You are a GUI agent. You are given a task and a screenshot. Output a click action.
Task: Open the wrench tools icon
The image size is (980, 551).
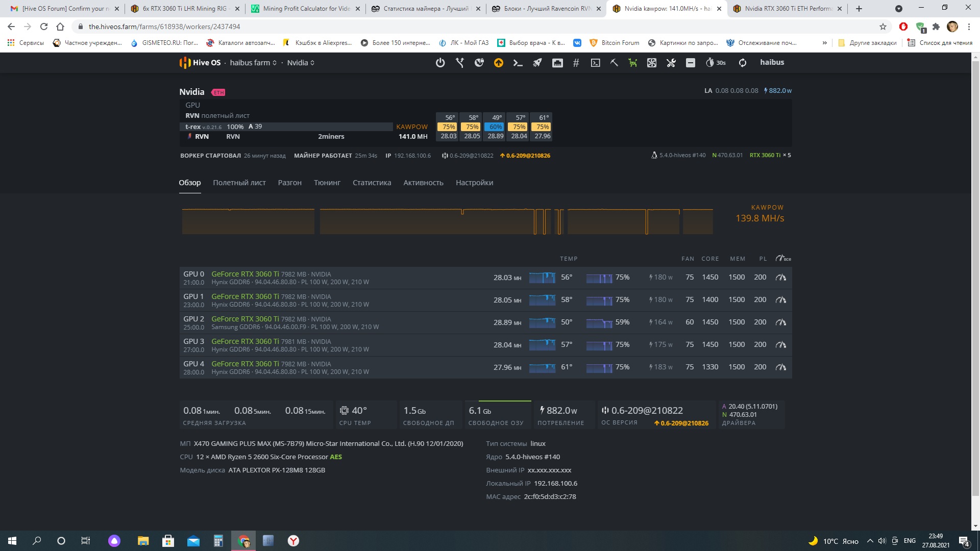pyautogui.click(x=671, y=63)
